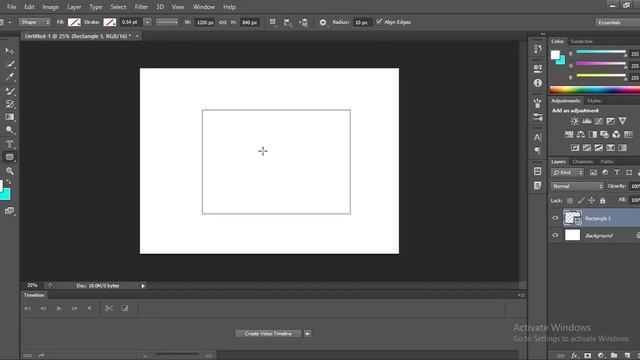Click the Add layer style fx icon
The image size is (640, 360).
click(x=575, y=356)
